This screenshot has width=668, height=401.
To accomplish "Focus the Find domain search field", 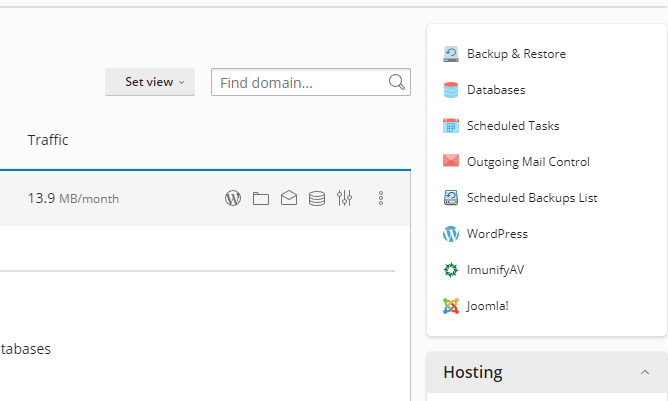I will click(x=299, y=82).
